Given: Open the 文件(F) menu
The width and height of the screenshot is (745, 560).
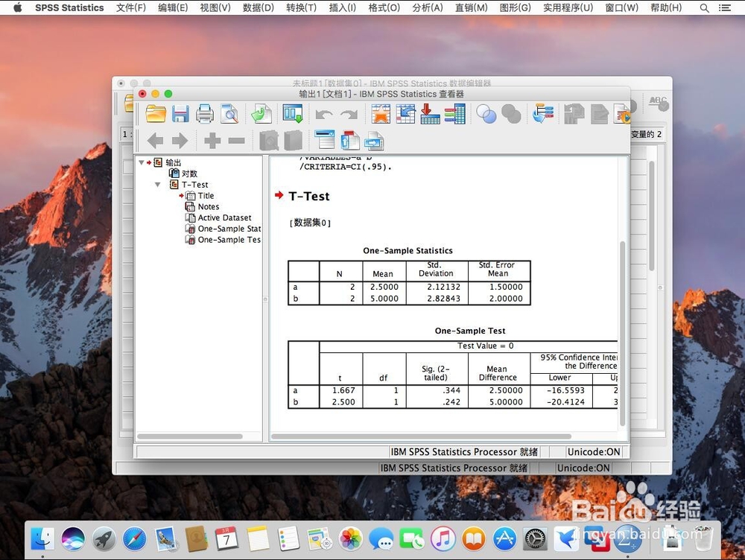Looking at the screenshot, I should coord(131,7).
